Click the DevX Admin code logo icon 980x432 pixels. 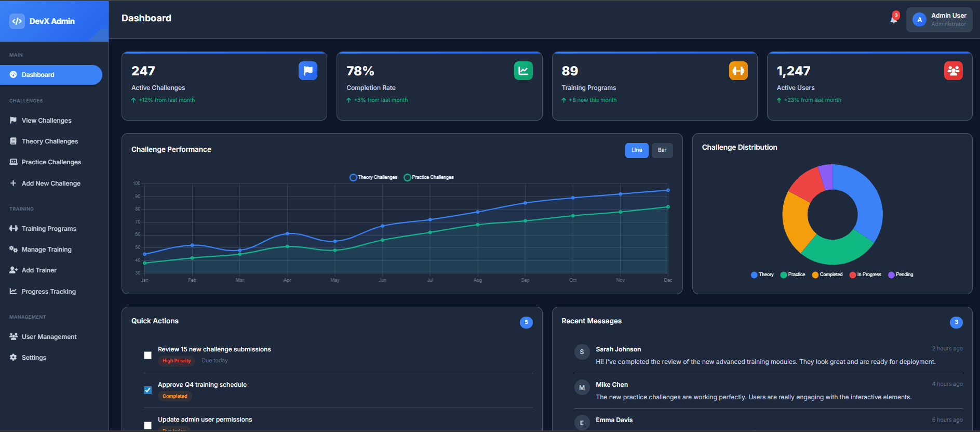tap(17, 21)
